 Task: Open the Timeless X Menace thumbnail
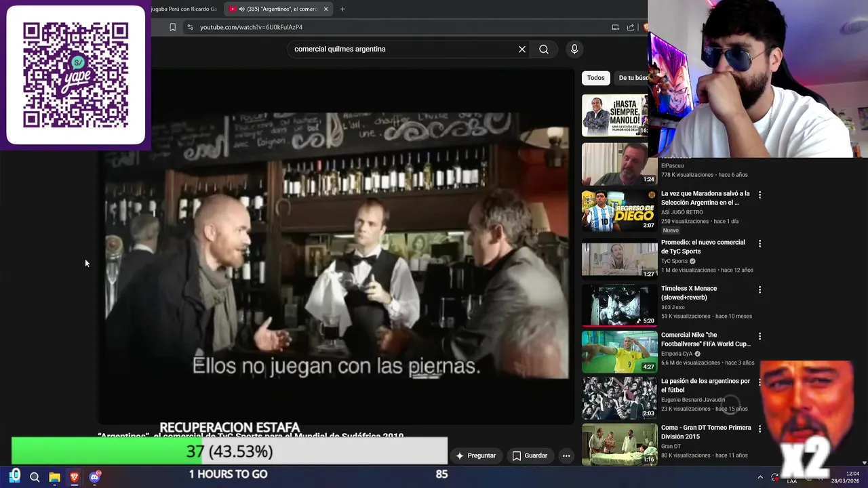click(619, 304)
